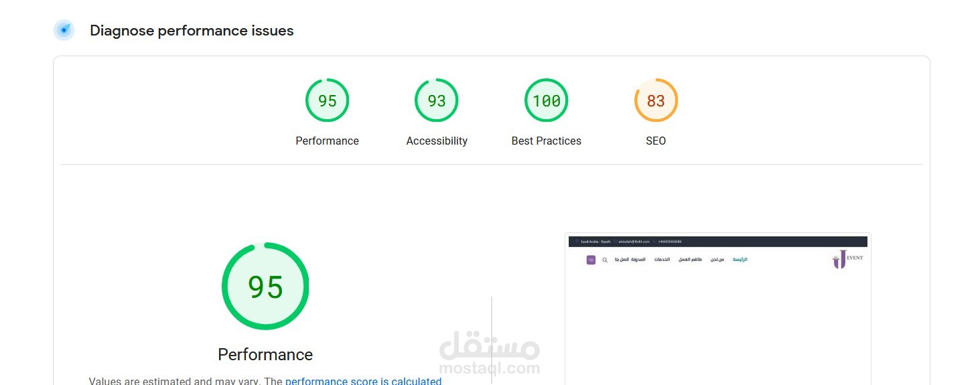Open the Performance 95 score gauge
Screen dimensions: 980x385
point(327,100)
